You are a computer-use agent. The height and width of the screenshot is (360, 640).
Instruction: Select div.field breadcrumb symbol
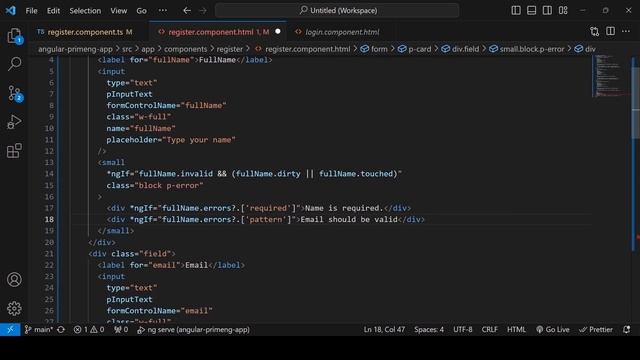click(460, 49)
